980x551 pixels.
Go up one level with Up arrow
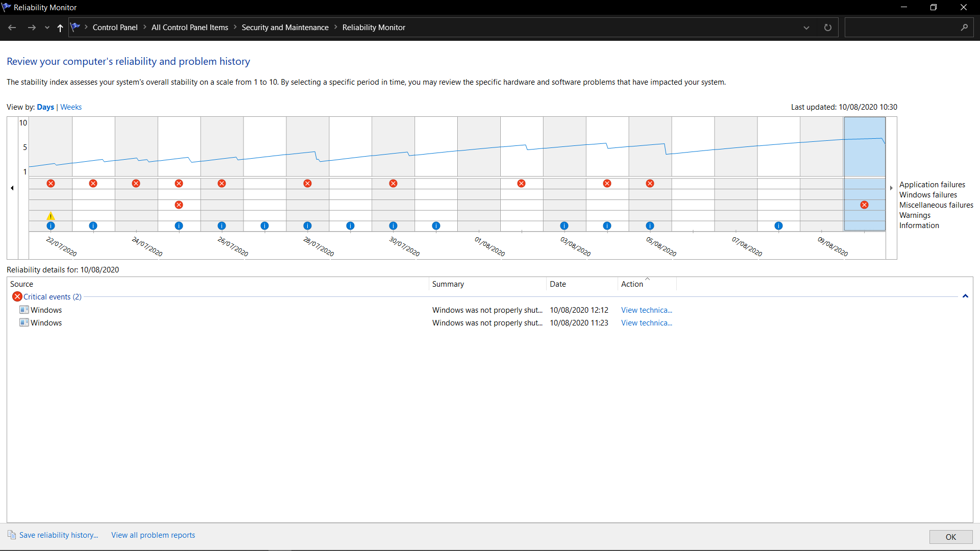(60, 28)
